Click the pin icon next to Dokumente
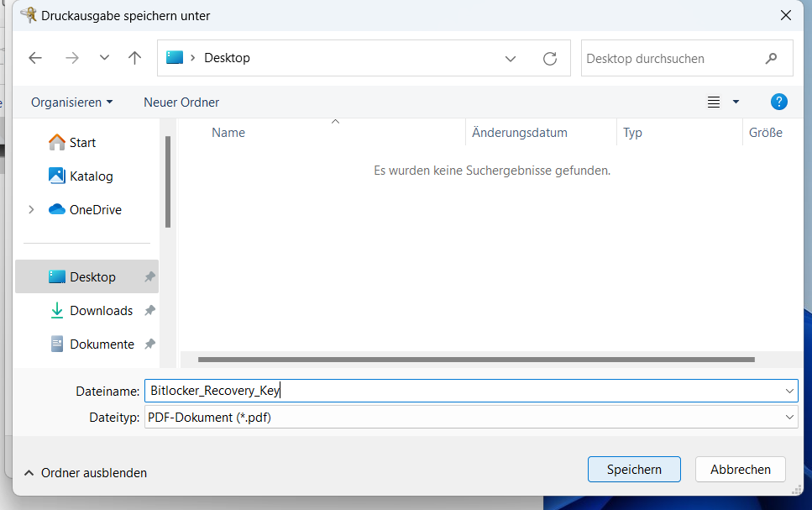The width and height of the screenshot is (812, 510). [149, 344]
